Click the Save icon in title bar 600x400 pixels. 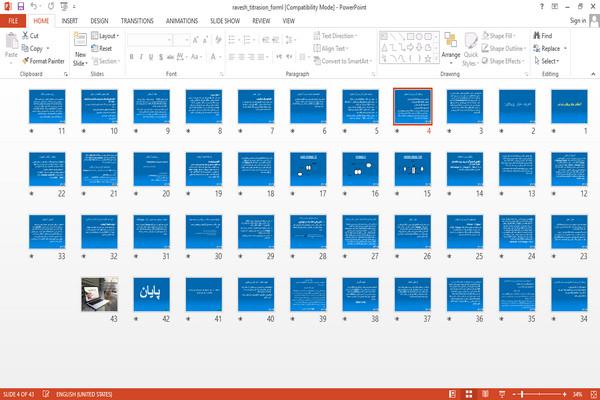pos(21,7)
